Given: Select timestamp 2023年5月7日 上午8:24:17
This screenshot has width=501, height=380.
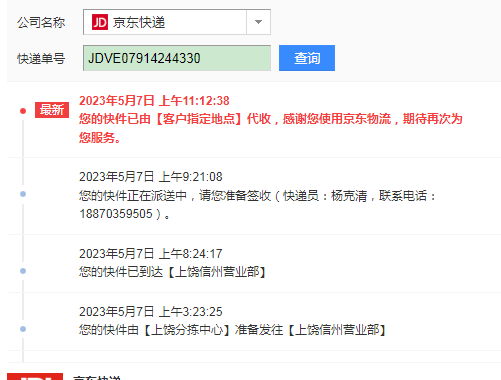Looking at the screenshot, I should point(151,254).
